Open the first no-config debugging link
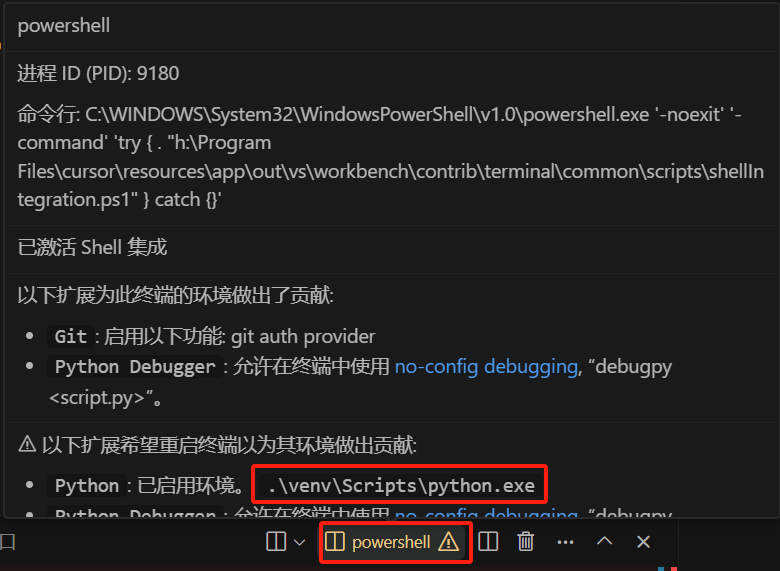 486,367
